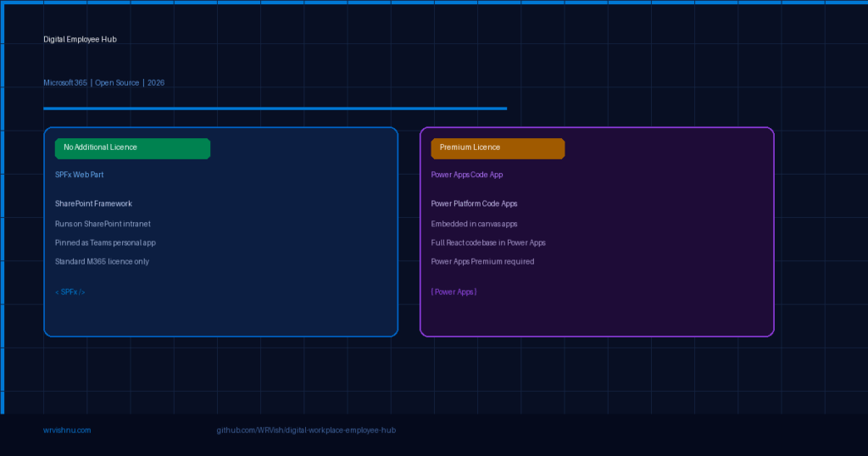Click the Power Apps Code App heading
The height and width of the screenshot is (456, 868).
click(x=467, y=175)
